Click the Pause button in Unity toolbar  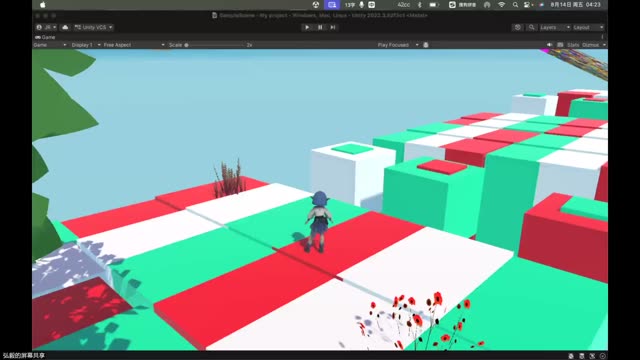click(x=320, y=27)
